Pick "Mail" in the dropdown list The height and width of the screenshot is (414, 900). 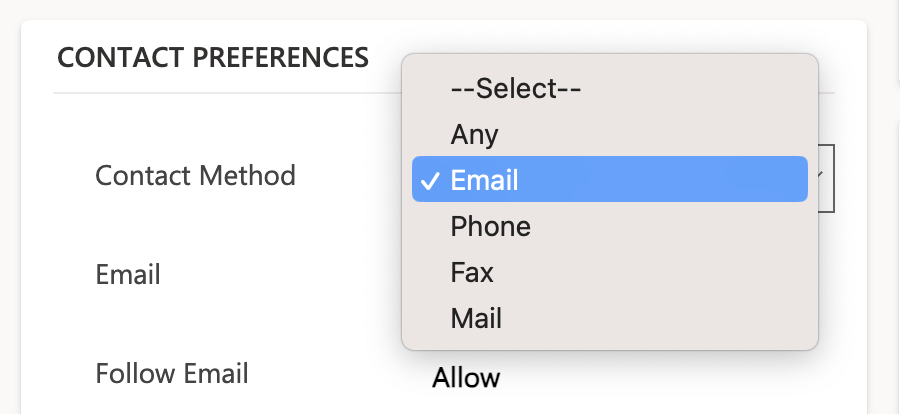tap(476, 319)
